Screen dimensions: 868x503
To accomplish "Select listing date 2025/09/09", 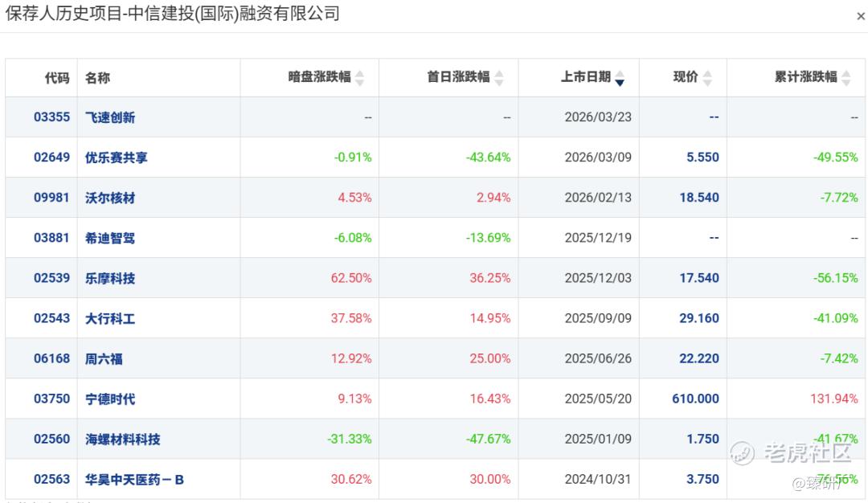I will (598, 318).
